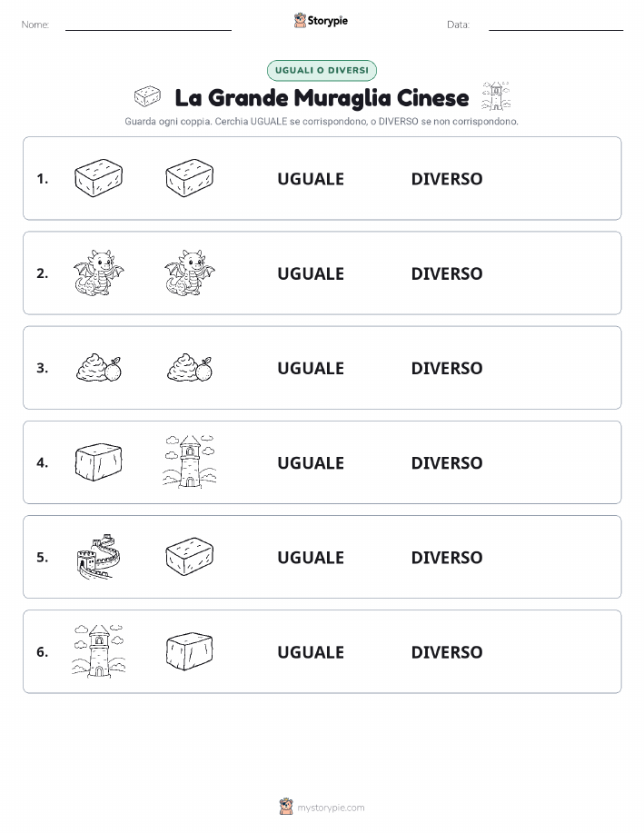Click the brick icon left of title
Viewport: 644px width, 833px height.
[148, 96]
